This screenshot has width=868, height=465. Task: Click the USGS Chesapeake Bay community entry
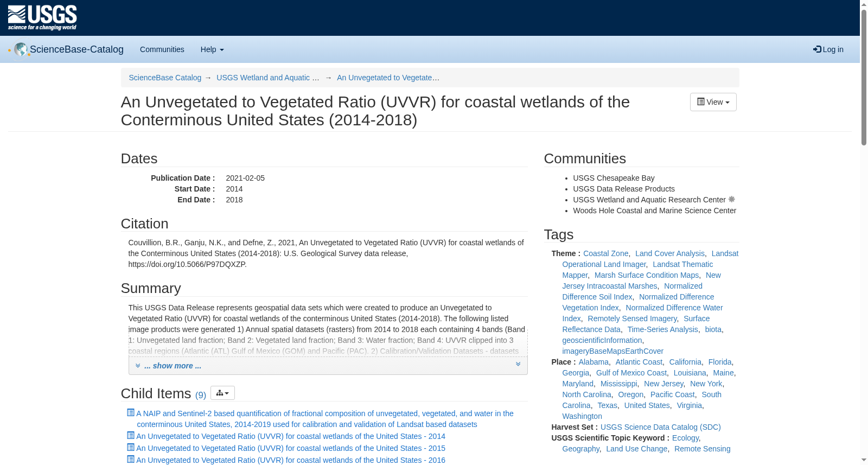pos(614,178)
